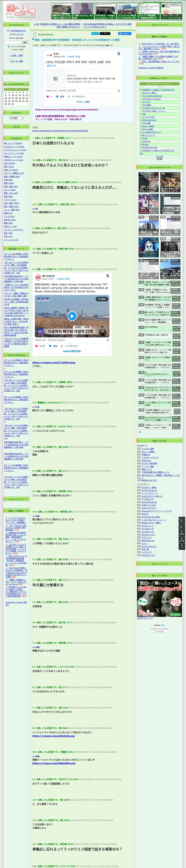Open imgur link CC1XESr.jpeg
Image resolution: width=186 pixels, height=868 pixels.
click(54, 363)
